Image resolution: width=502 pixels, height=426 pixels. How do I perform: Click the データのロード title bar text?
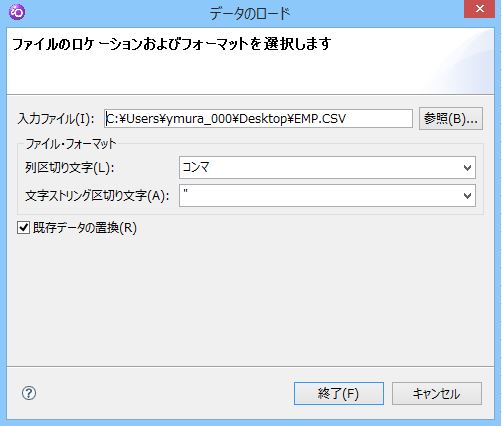tap(250, 14)
